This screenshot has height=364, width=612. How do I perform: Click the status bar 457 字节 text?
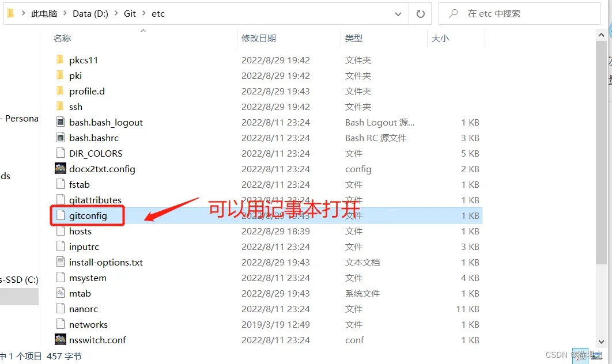(x=64, y=356)
